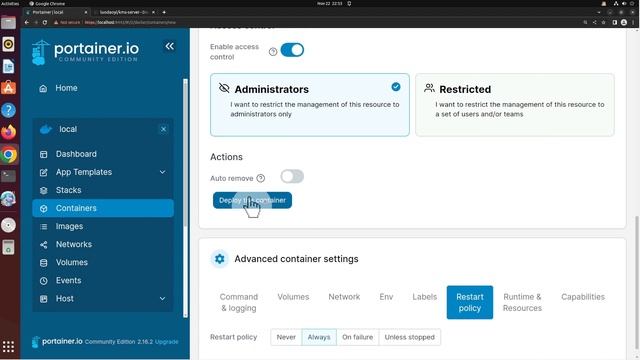The width and height of the screenshot is (640, 360).
Task: Click the Events clock icon
Action: point(43,281)
